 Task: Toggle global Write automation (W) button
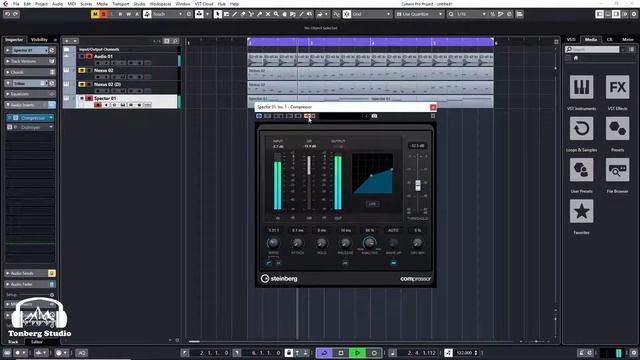[x=129, y=14]
